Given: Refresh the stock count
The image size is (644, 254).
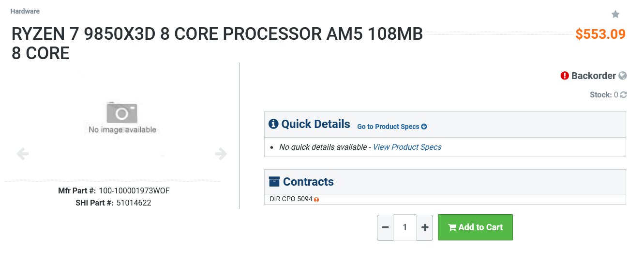Looking at the screenshot, I should click(x=623, y=95).
